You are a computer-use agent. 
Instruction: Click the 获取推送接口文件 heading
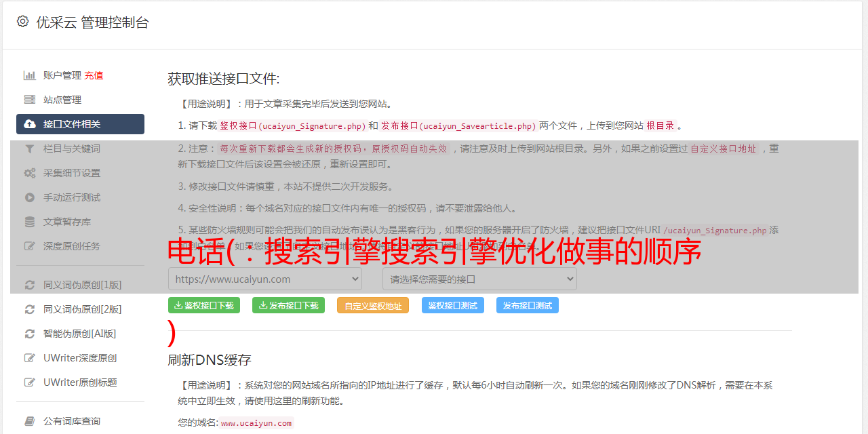(224, 79)
